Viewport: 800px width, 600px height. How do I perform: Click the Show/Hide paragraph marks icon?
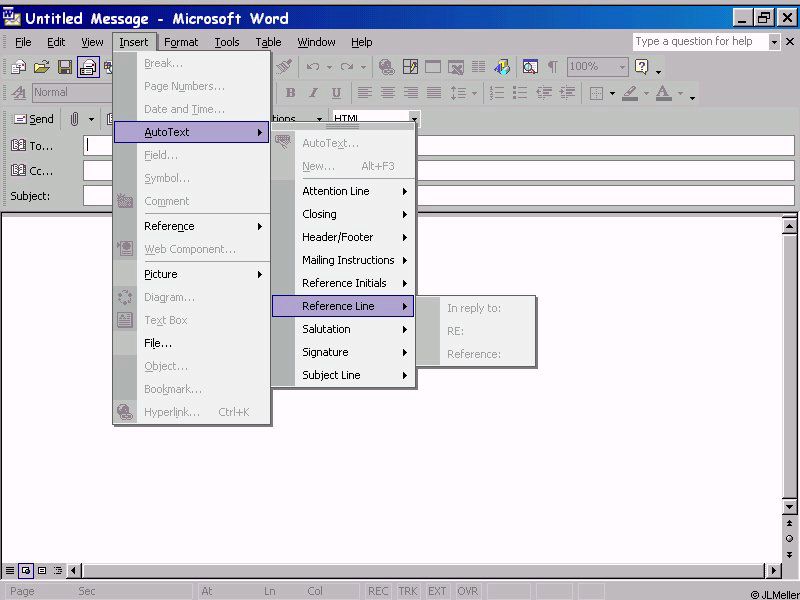pos(552,67)
